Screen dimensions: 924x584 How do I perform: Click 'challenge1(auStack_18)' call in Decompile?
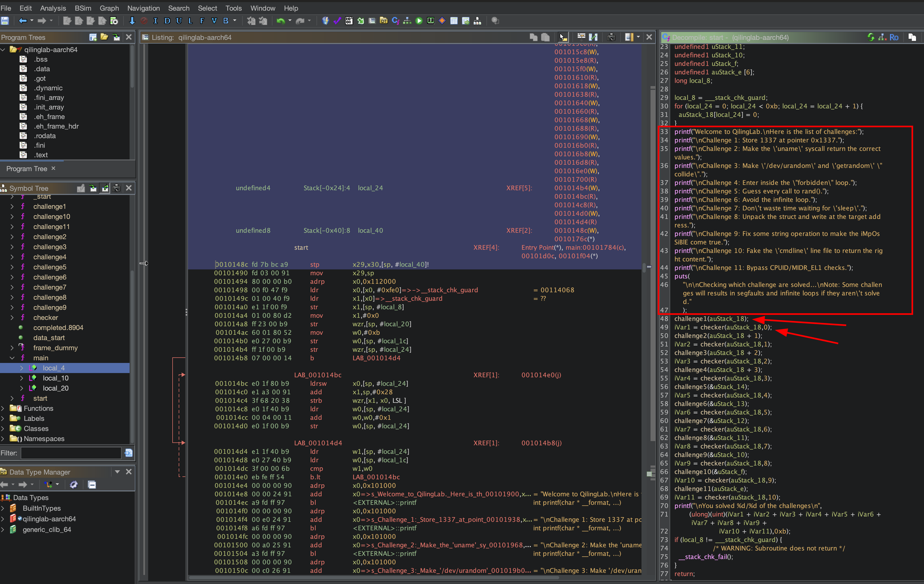[711, 318]
